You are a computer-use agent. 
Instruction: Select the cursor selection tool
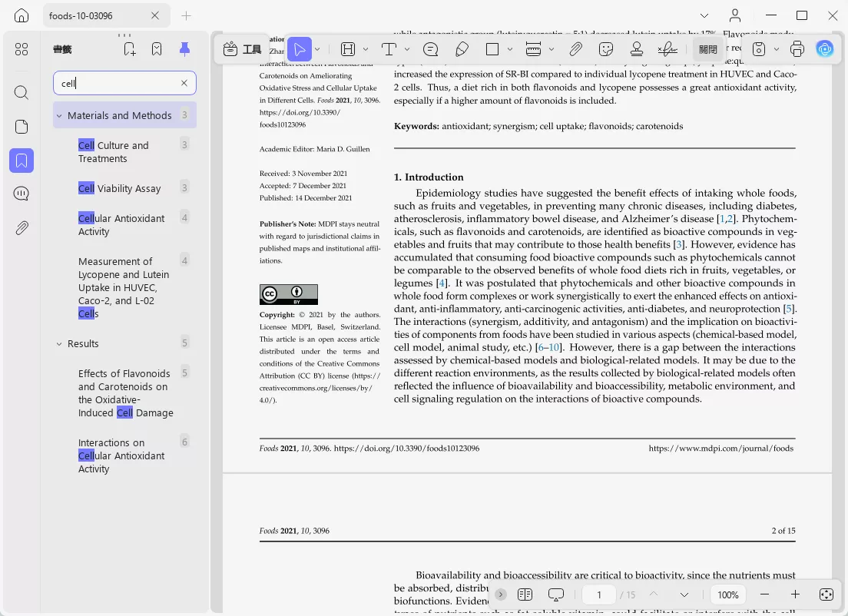[x=299, y=49]
